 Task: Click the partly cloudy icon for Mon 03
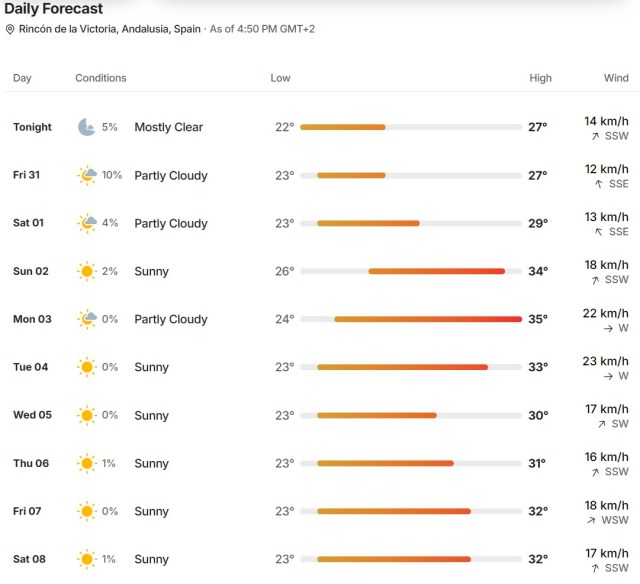(x=87, y=319)
